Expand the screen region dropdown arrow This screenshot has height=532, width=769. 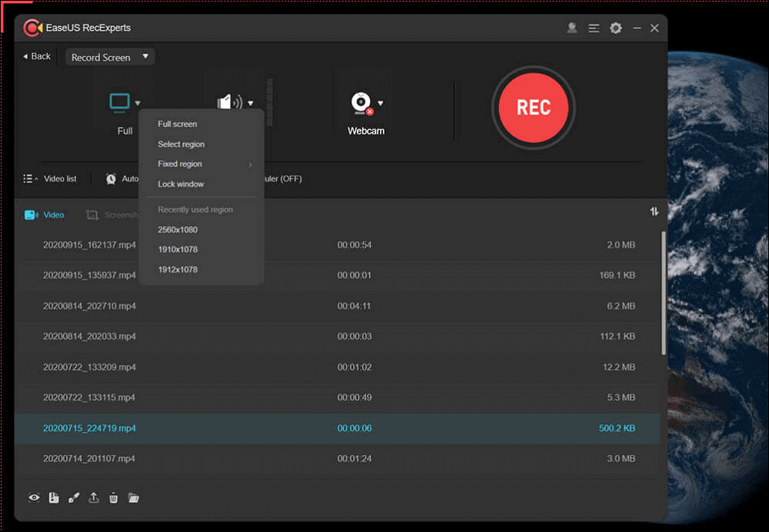point(138,103)
